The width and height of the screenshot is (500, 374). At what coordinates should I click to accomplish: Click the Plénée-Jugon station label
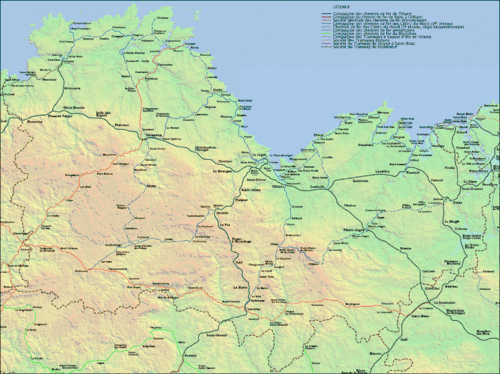pyautogui.click(x=354, y=230)
